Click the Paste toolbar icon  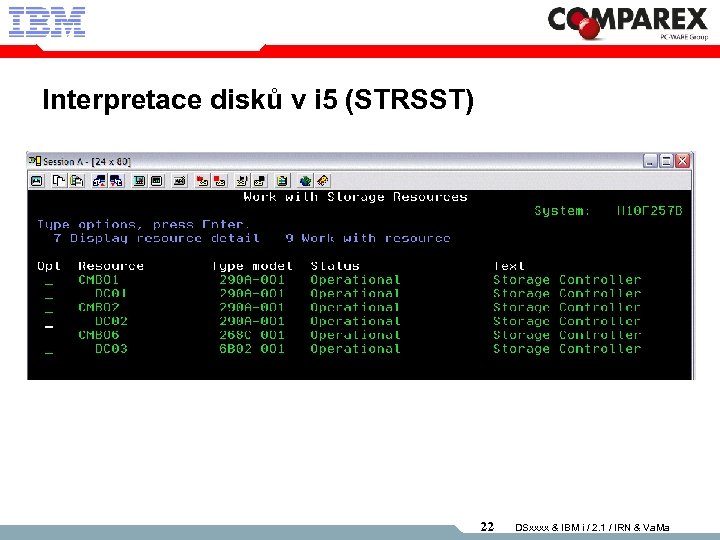(77, 181)
